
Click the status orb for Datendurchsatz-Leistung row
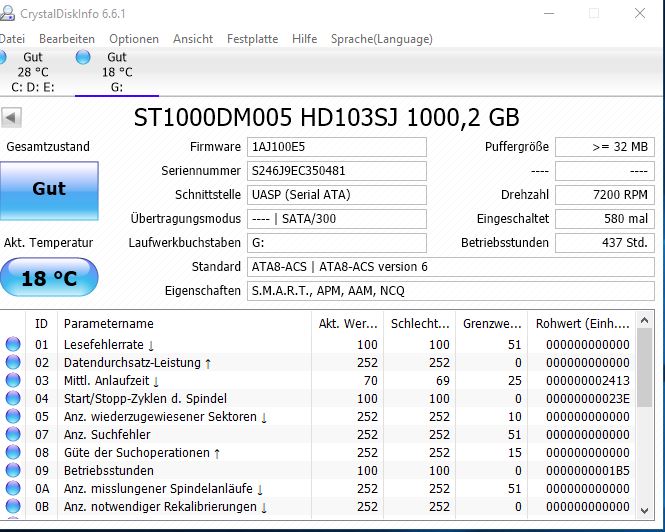coord(13,362)
